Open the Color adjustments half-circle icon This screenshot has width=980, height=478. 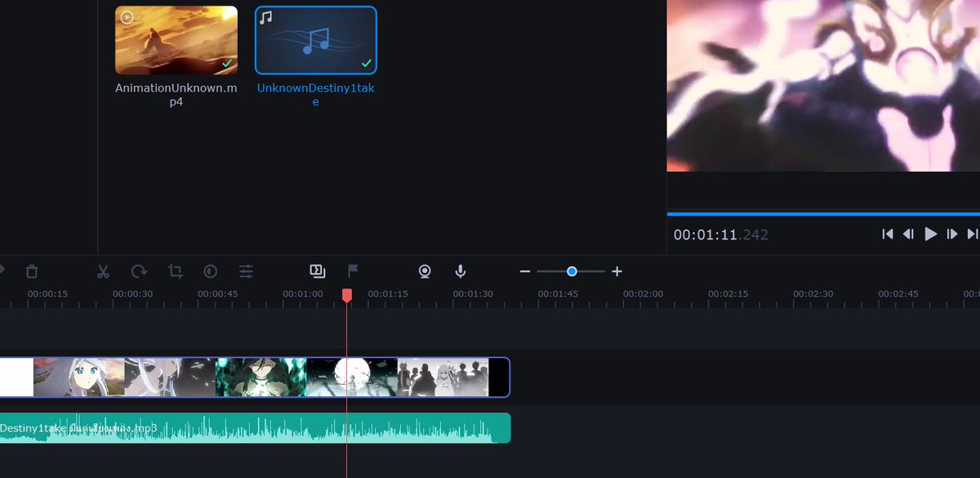point(211,271)
